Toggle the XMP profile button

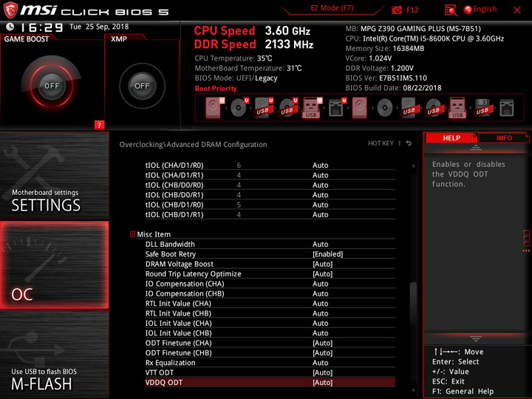[142, 86]
